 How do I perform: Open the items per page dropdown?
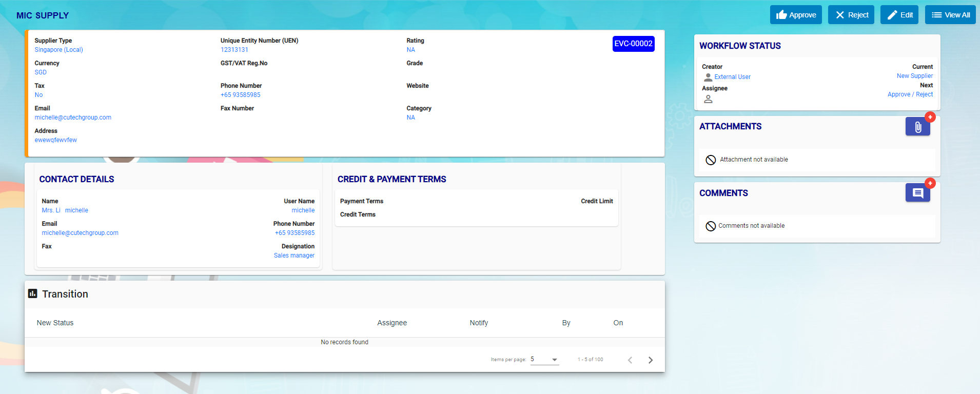point(544,360)
